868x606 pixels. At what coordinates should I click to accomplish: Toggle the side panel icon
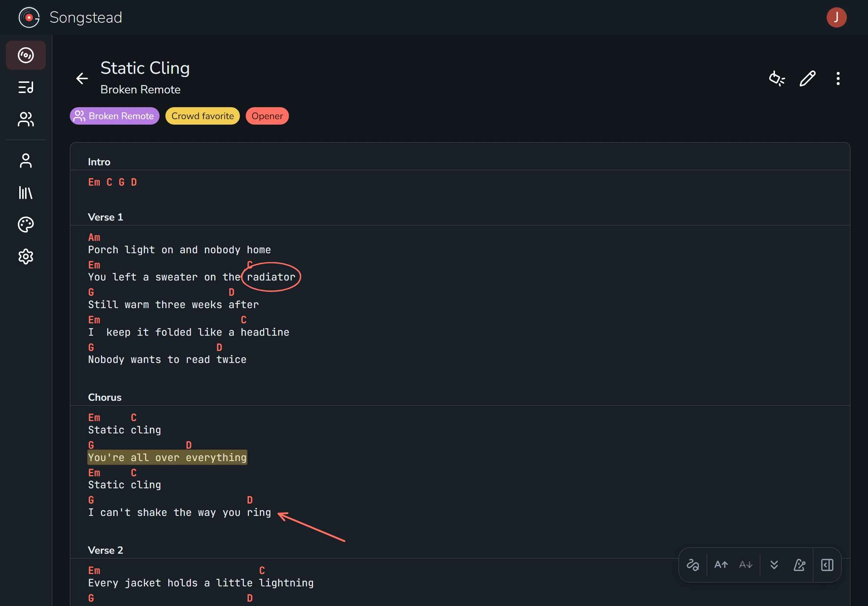coord(827,565)
